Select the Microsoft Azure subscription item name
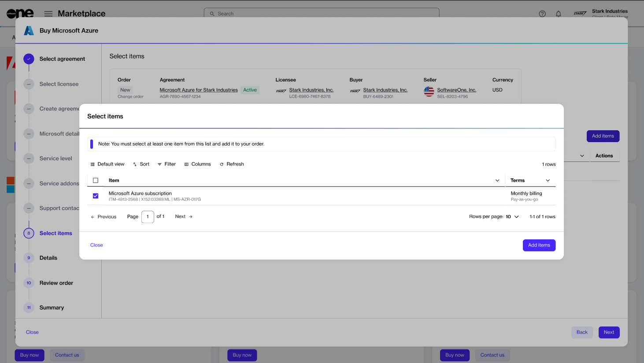The width and height of the screenshot is (644, 363). pyautogui.click(x=140, y=193)
